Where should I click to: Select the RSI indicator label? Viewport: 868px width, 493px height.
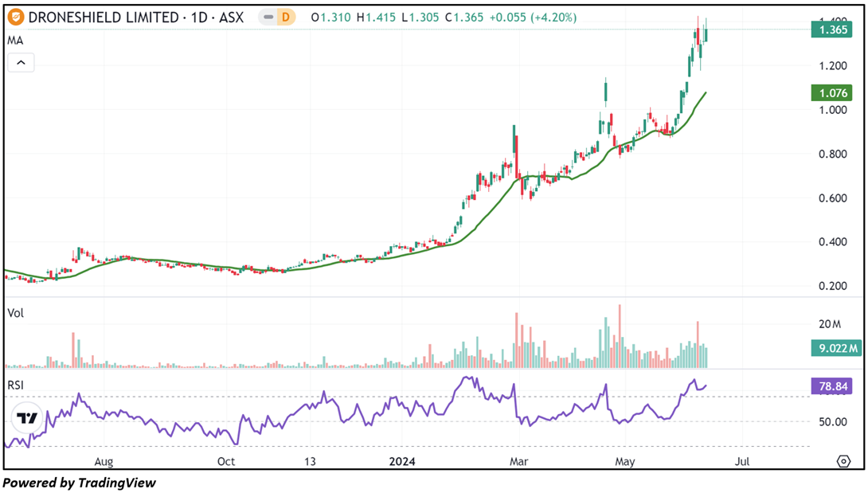pos(15,385)
